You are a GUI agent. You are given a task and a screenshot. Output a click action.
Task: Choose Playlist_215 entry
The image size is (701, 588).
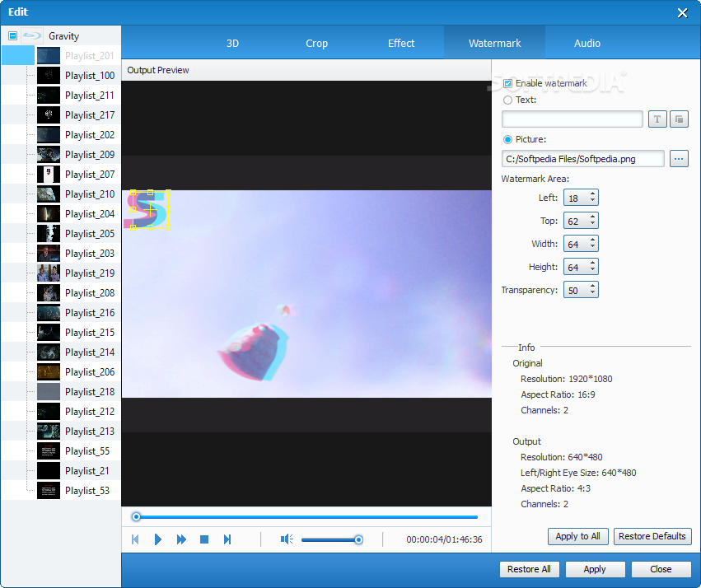90,333
